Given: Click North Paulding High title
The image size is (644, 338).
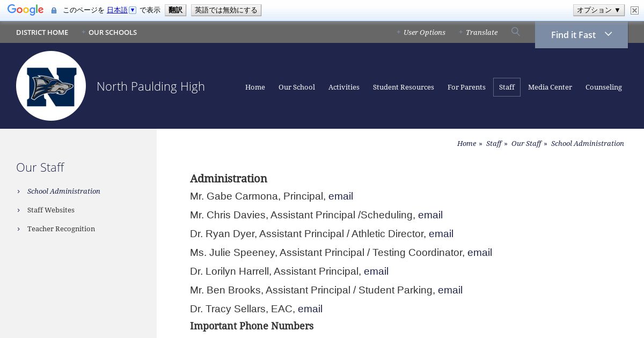Looking at the screenshot, I should 151,86.
